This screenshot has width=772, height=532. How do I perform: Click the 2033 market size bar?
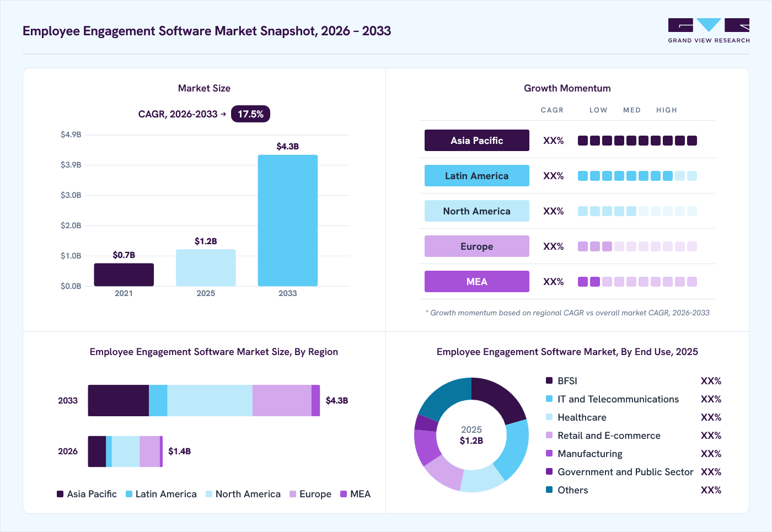coord(288,221)
